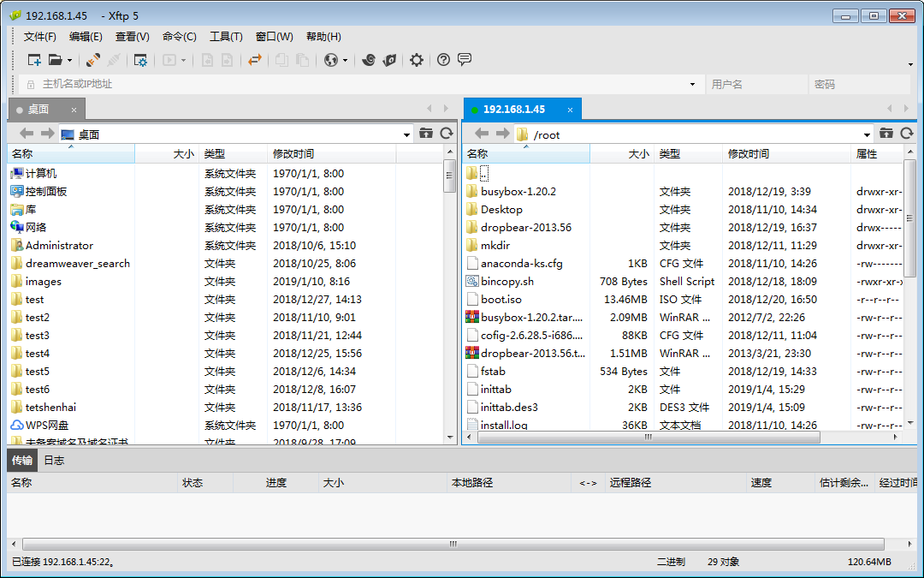Open Options gear icon
924x578 pixels.
417,60
